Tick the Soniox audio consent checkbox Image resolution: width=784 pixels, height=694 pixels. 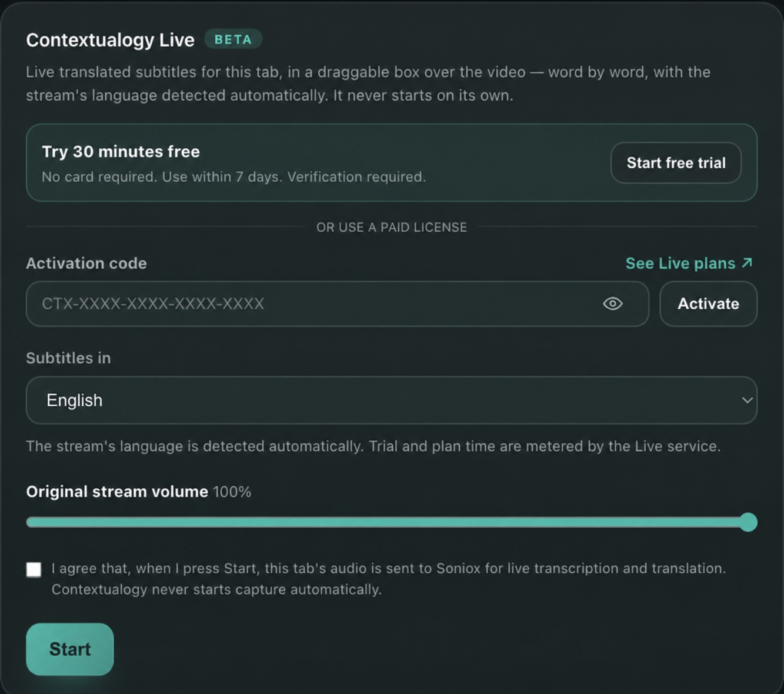coord(34,569)
